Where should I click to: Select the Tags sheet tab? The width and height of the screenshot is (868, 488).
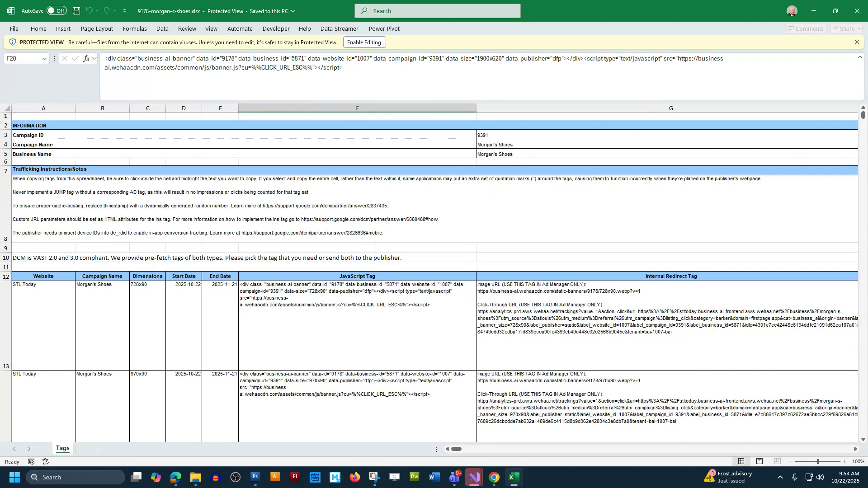click(x=63, y=448)
